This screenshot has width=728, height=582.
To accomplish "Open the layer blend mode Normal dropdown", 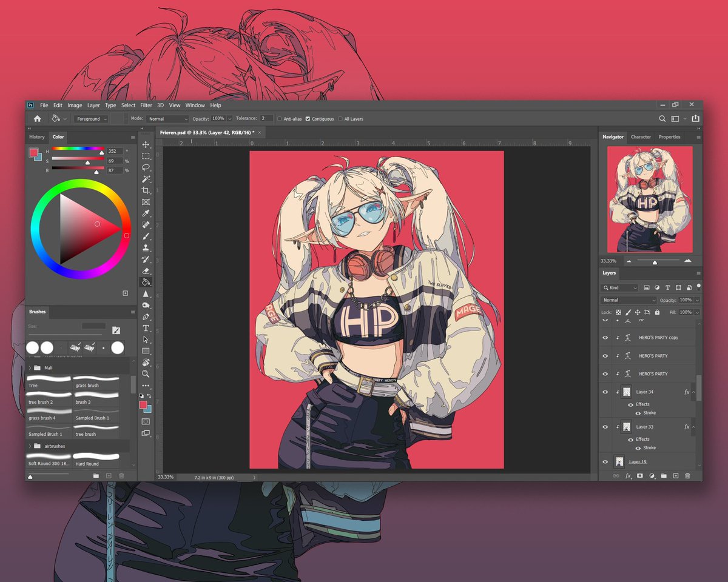I will click(629, 300).
